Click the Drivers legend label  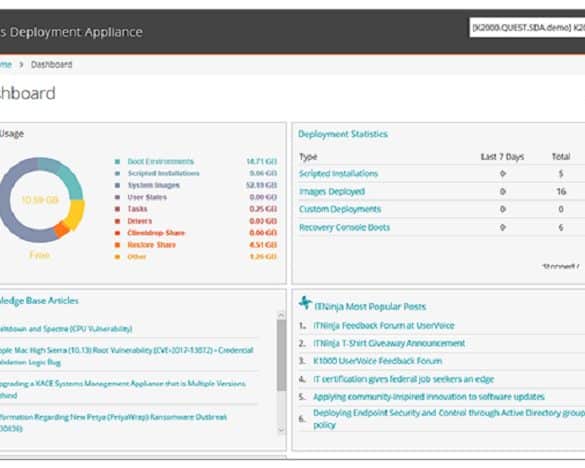[140, 221]
